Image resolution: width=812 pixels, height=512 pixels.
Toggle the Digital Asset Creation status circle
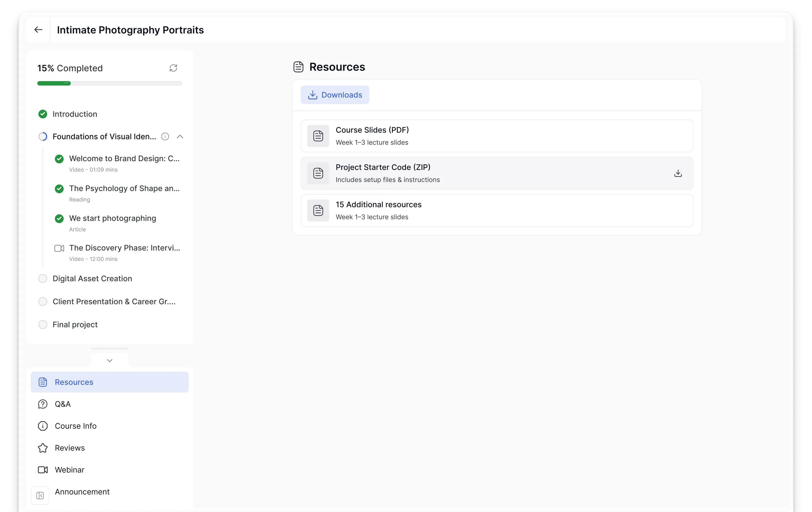tap(43, 278)
